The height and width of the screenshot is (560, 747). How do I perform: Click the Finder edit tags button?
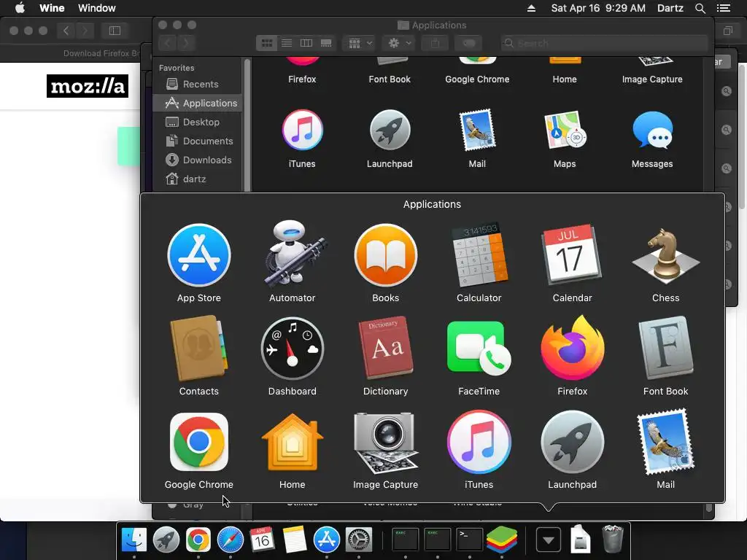tap(468, 43)
